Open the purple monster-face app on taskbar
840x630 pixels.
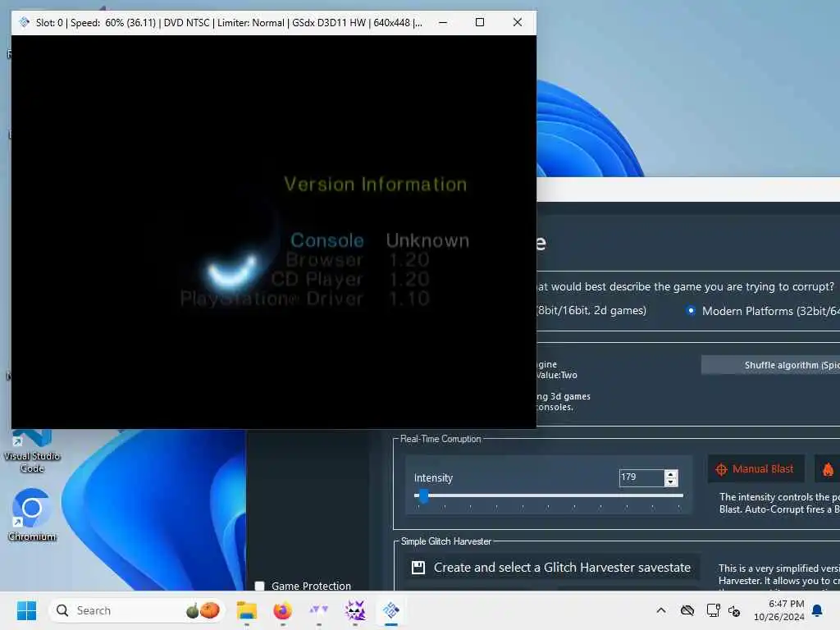coord(354,610)
